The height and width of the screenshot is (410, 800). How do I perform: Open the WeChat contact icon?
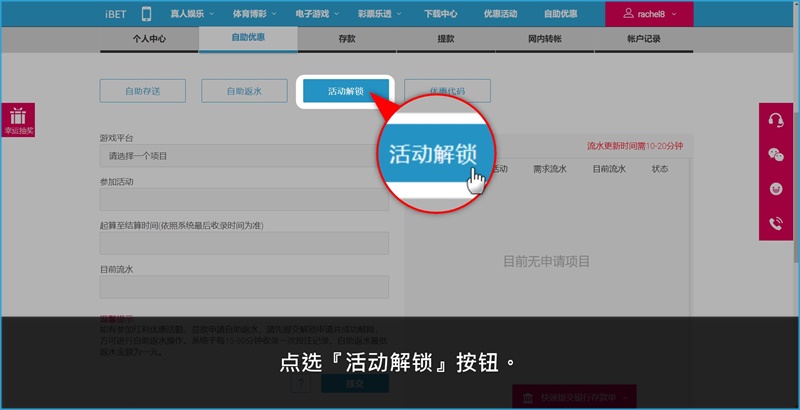[x=776, y=155]
